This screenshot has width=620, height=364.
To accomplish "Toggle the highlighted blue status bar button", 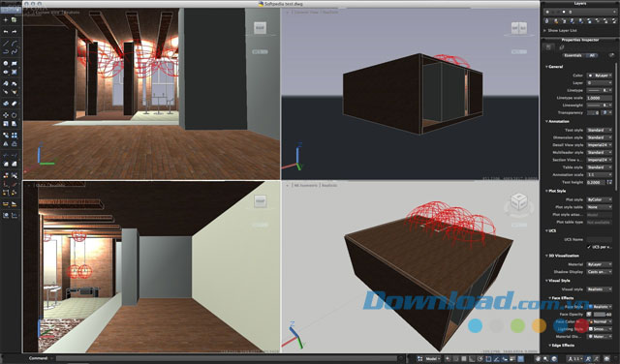I will (x=521, y=359).
